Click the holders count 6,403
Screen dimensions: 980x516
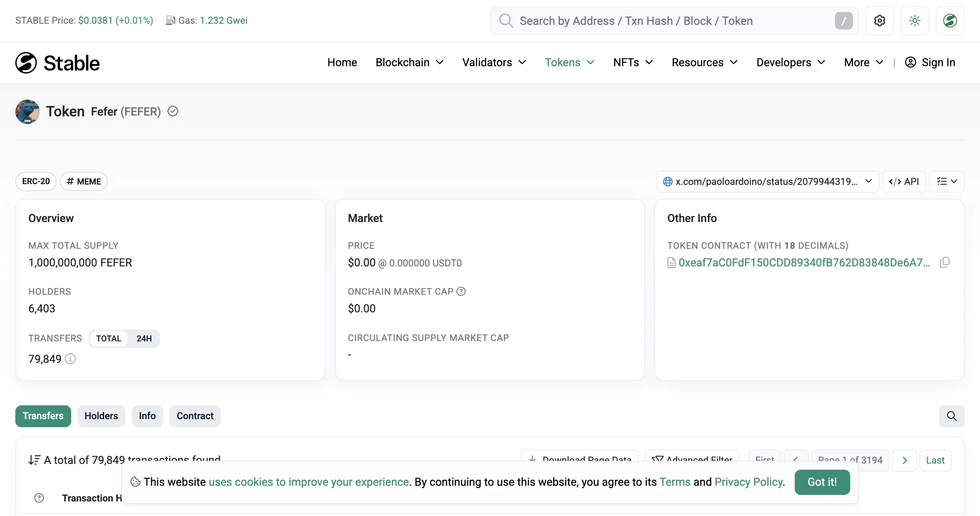42,309
